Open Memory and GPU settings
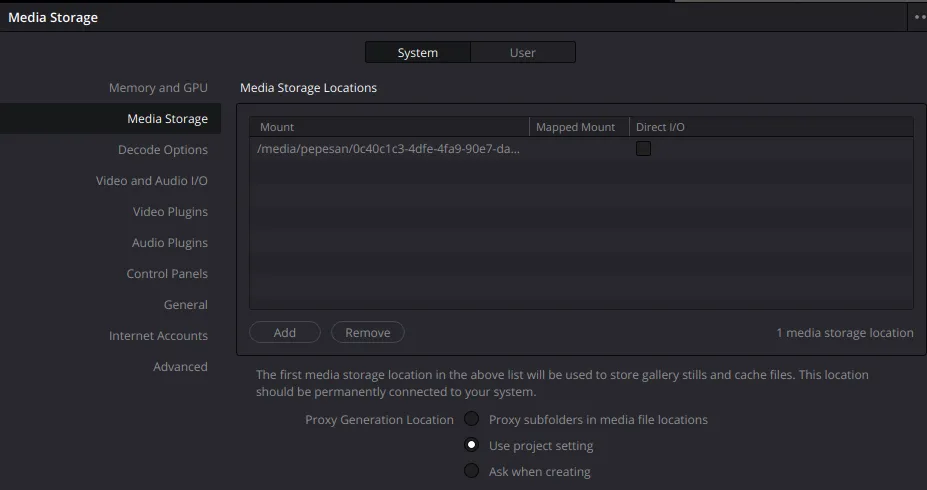 158,88
